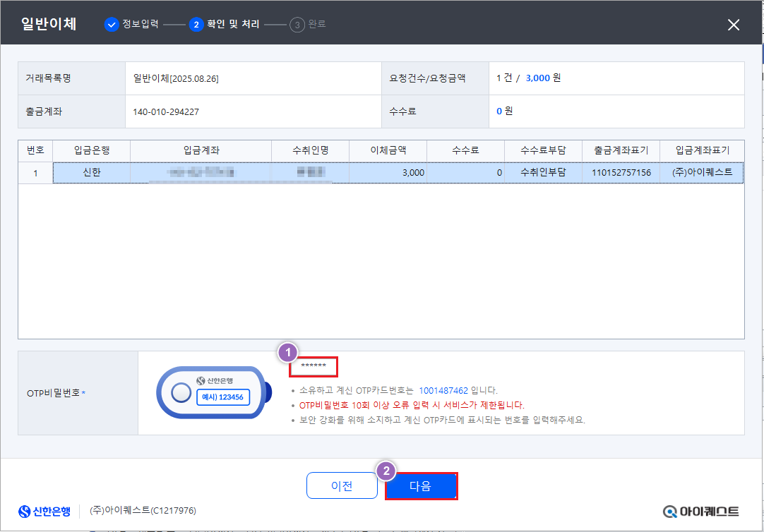Click the 입금계좌 column header
764x532 pixels.
tap(201, 150)
